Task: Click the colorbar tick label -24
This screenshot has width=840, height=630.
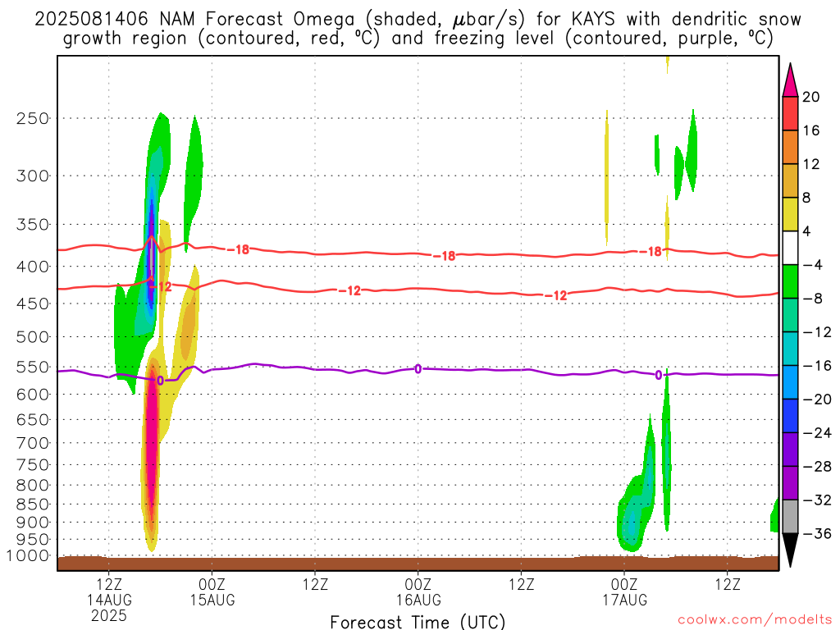Action: pos(817,432)
